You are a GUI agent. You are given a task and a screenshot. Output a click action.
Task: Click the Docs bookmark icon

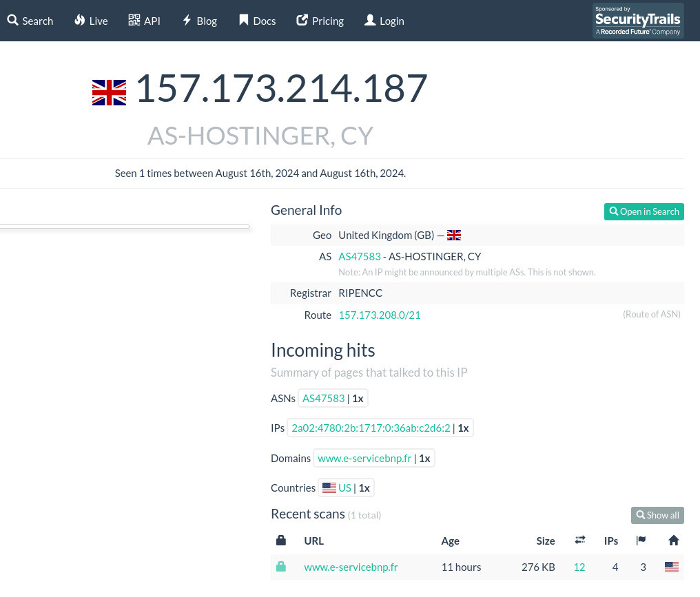(x=243, y=20)
